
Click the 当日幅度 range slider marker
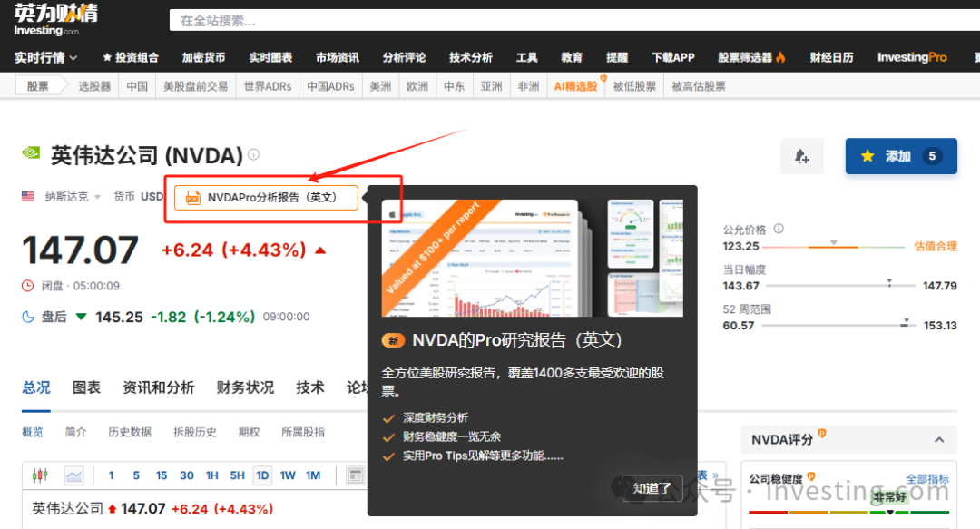(x=889, y=282)
